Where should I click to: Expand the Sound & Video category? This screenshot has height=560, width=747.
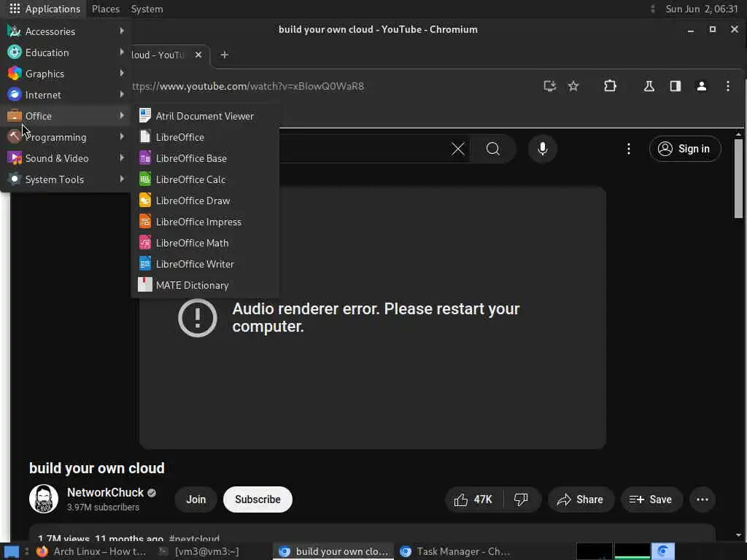click(x=66, y=158)
